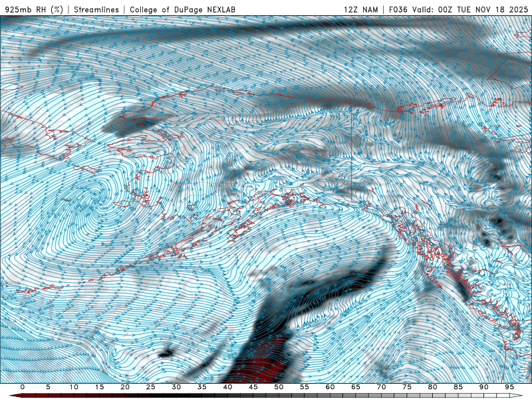Screen dimensions: 532x399
Task: Click the "925mb RH (%)" title text
Action: (35, 9)
